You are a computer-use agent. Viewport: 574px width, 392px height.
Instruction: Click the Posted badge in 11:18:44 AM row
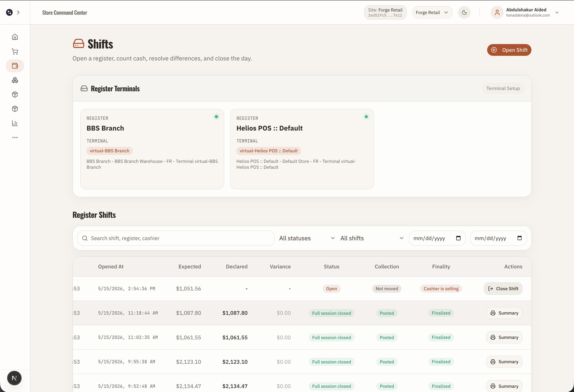click(387, 313)
